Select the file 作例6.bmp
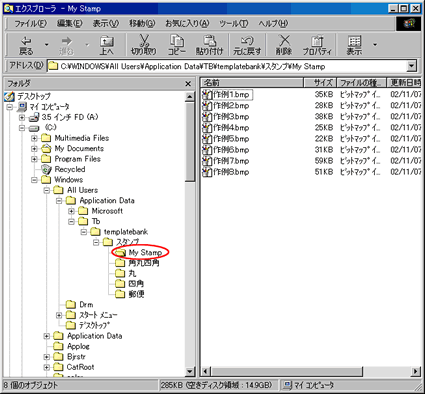The width and height of the screenshot is (425, 394). pyautogui.click(x=231, y=150)
